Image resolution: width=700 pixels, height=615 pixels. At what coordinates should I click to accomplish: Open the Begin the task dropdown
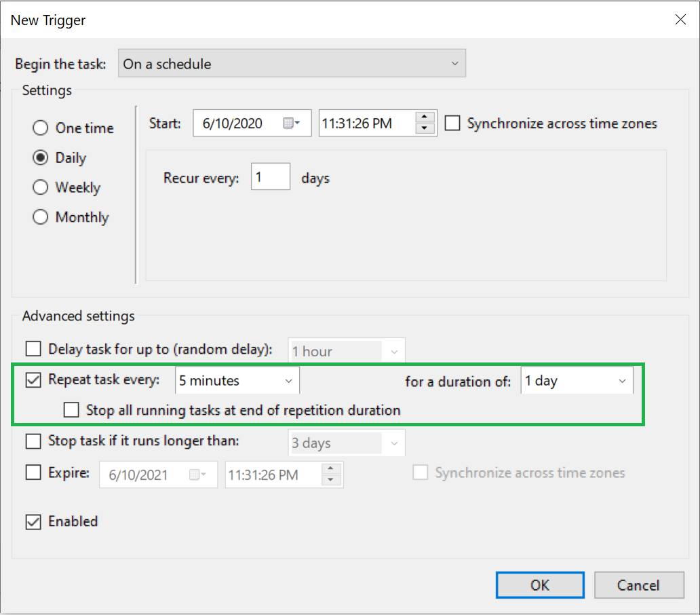[292, 64]
